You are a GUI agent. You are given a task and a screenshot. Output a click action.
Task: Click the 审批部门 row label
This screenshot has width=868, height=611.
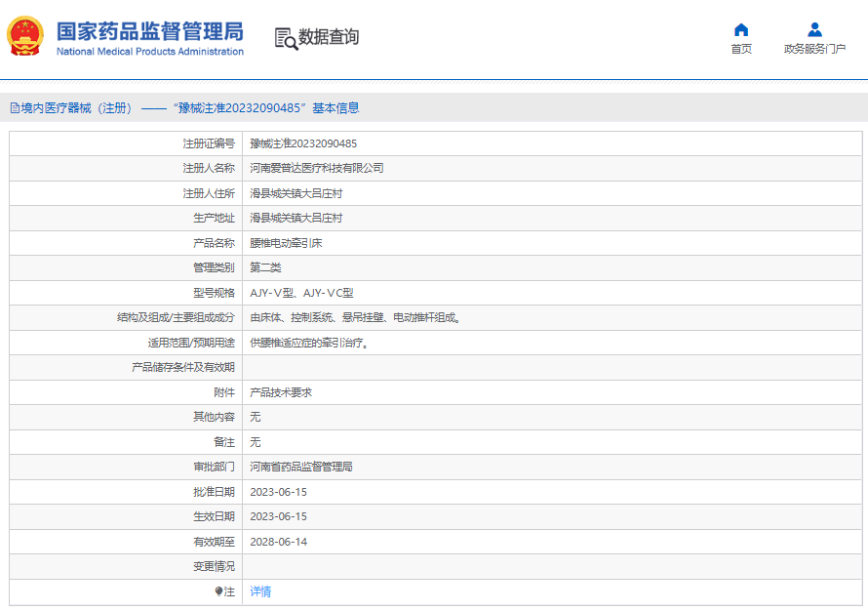point(214,467)
